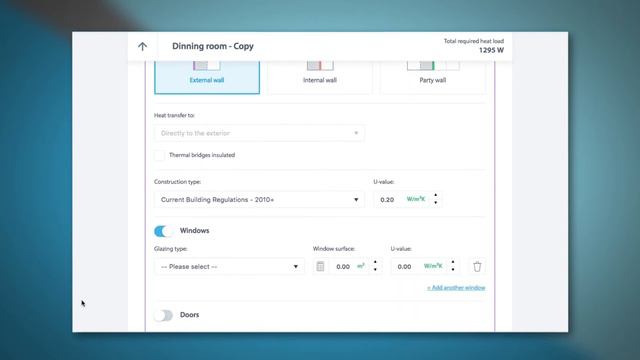Click the window U-value input field
The width and height of the screenshot is (640, 360).
[405, 267]
